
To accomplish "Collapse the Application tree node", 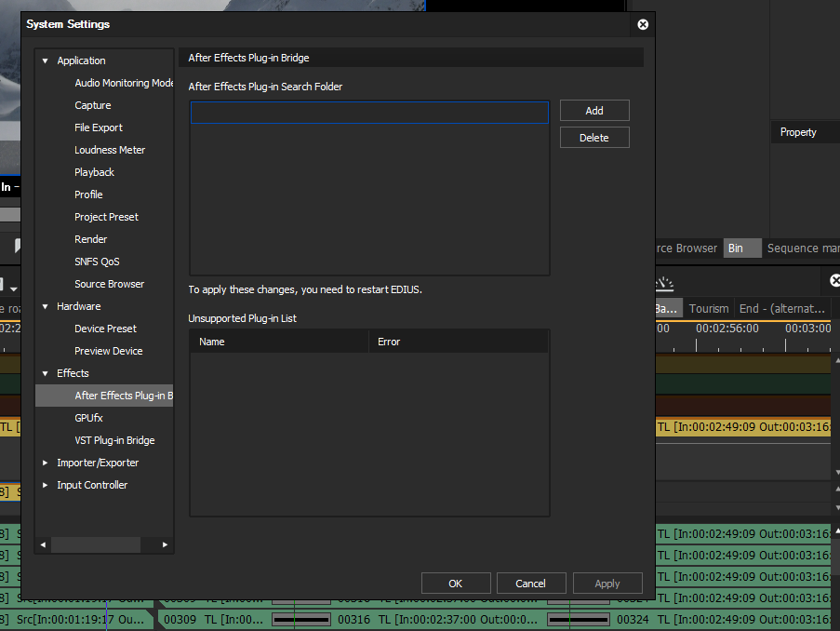I will tap(45, 60).
